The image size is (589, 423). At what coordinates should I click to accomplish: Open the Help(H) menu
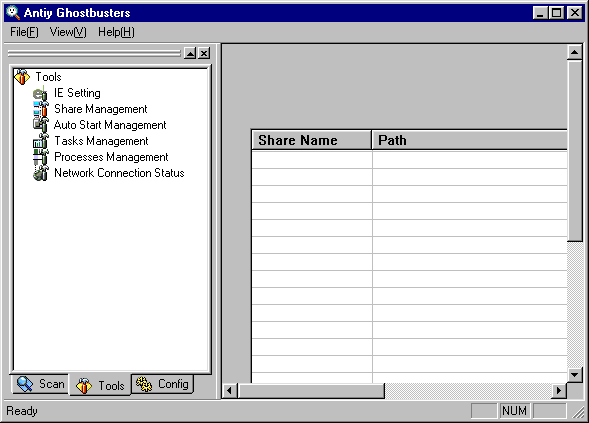point(116,32)
